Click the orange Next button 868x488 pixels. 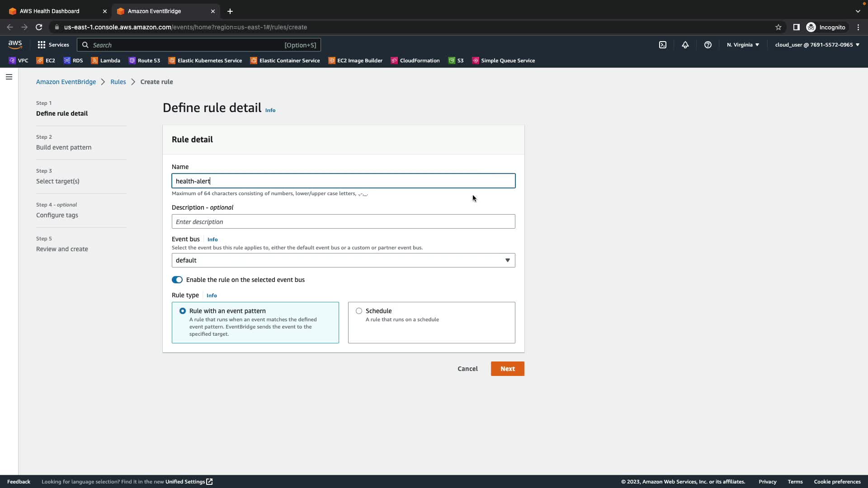[507, 369]
